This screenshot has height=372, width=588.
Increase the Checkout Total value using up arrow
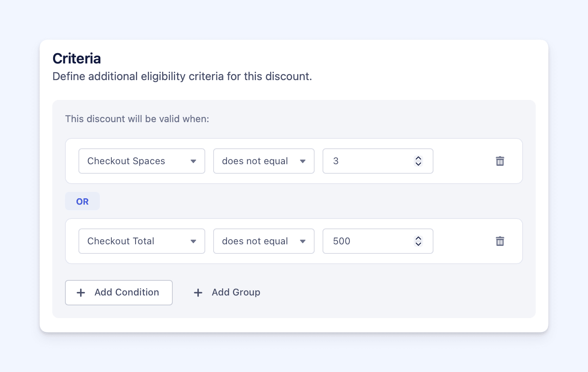(x=418, y=238)
